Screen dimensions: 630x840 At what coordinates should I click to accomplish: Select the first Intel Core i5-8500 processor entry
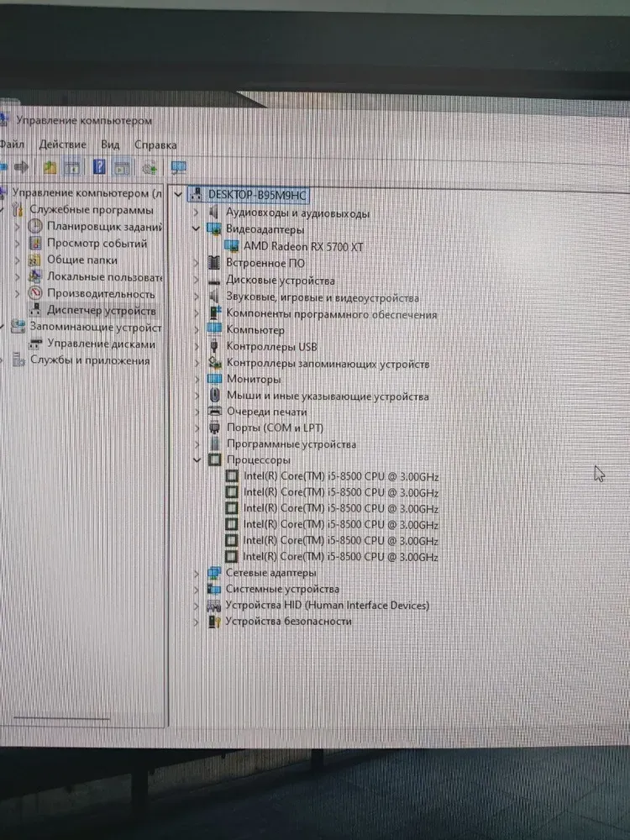tap(340, 476)
